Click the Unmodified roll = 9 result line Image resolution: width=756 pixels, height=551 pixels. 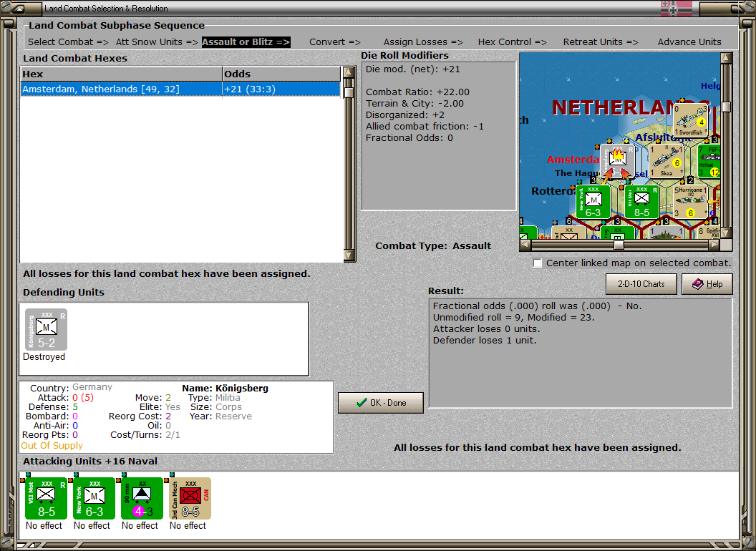513,317
